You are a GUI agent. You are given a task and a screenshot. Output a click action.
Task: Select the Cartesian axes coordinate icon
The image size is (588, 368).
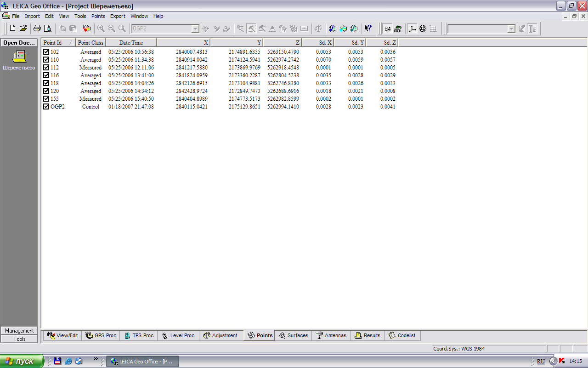click(x=413, y=29)
